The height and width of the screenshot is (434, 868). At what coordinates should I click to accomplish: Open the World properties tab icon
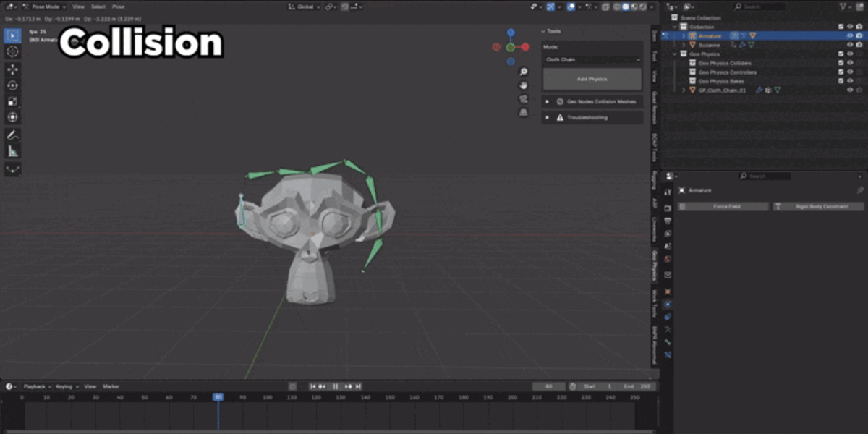668,258
